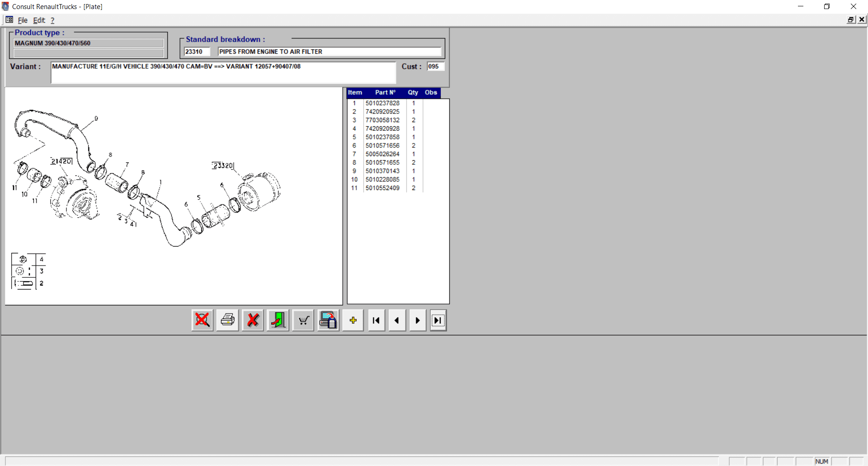Open the ? help menu
The width and height of the screenshot is (868, 466).
click(x=52, y=20)
